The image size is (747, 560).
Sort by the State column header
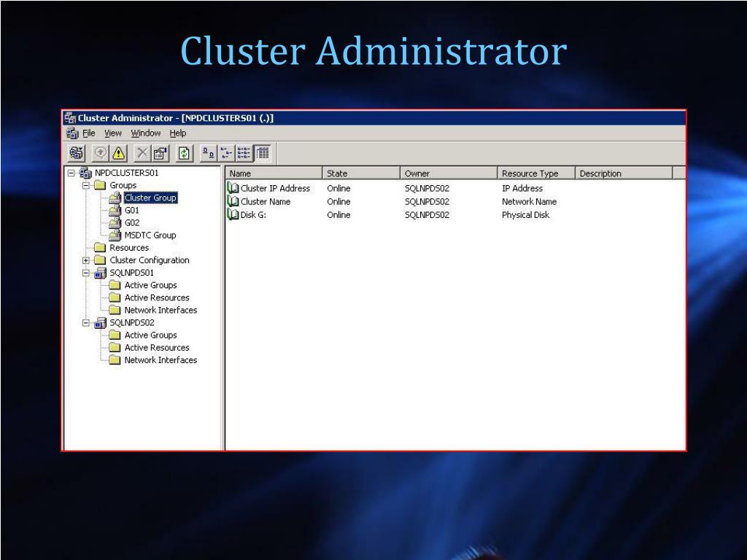click(362, 174)
